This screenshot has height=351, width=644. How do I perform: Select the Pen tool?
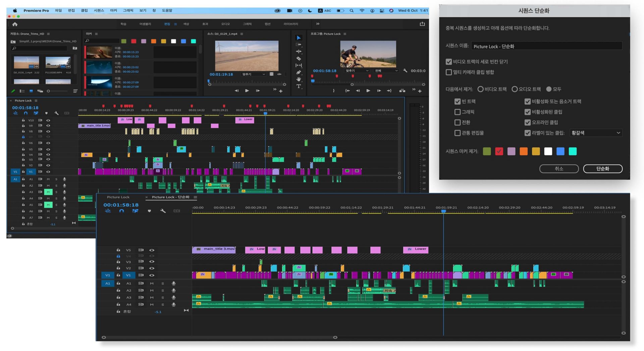[x=299, y=72]
